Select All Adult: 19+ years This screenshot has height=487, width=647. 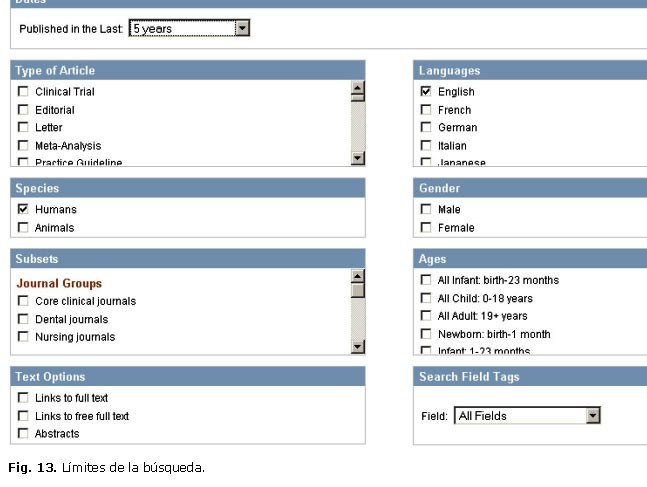[426, 316]
